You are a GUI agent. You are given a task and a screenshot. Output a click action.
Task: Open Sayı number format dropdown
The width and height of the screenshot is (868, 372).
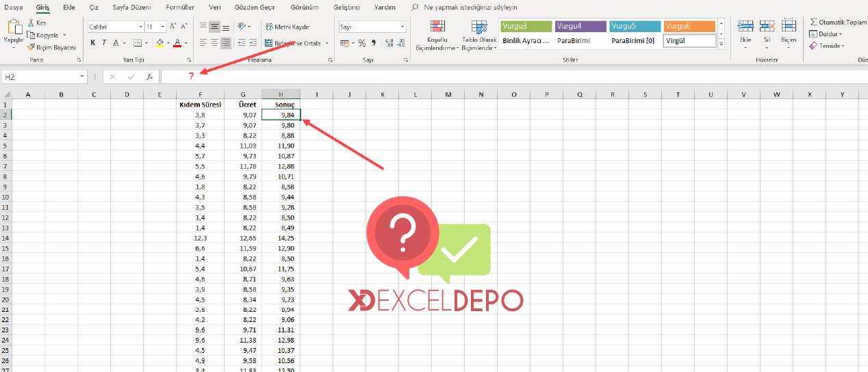403,27
